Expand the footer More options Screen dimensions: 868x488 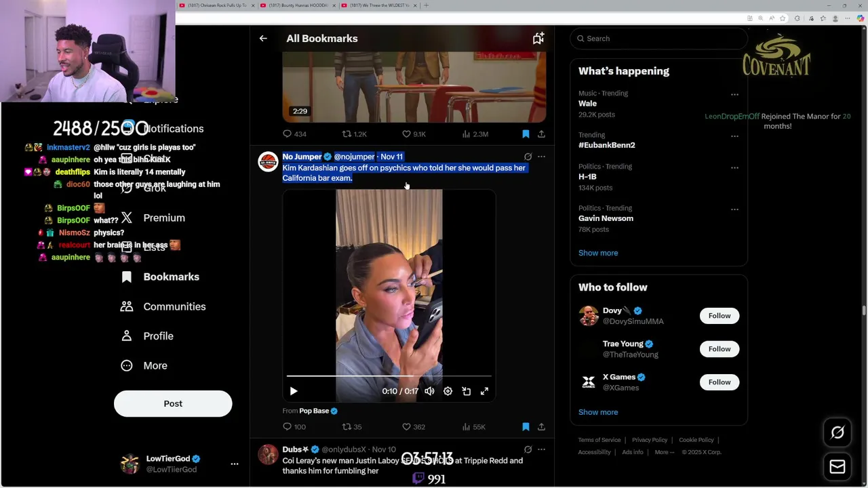[x=664, y=453]
